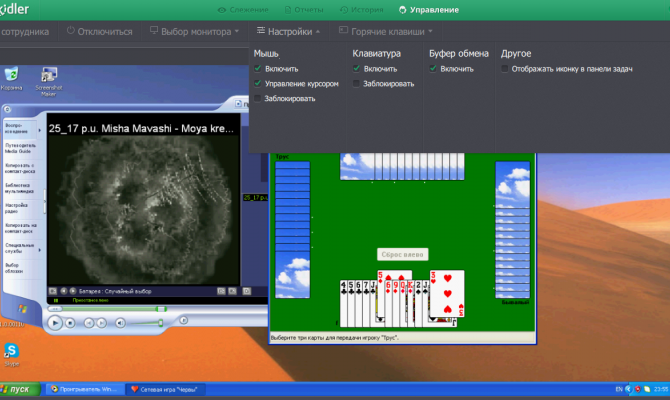Click the power icon next to Отключиться
670x400 pixels.
tap(71, 31)
